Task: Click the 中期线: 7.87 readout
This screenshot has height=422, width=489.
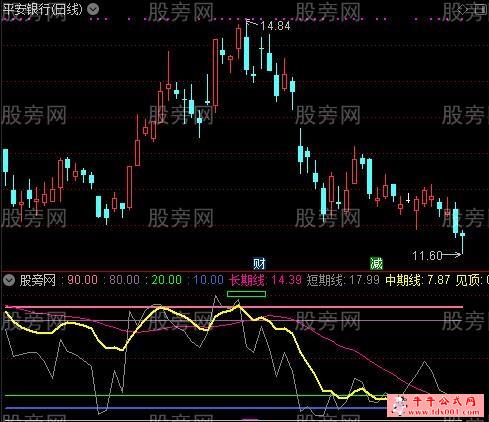Action: click(418, 280)
